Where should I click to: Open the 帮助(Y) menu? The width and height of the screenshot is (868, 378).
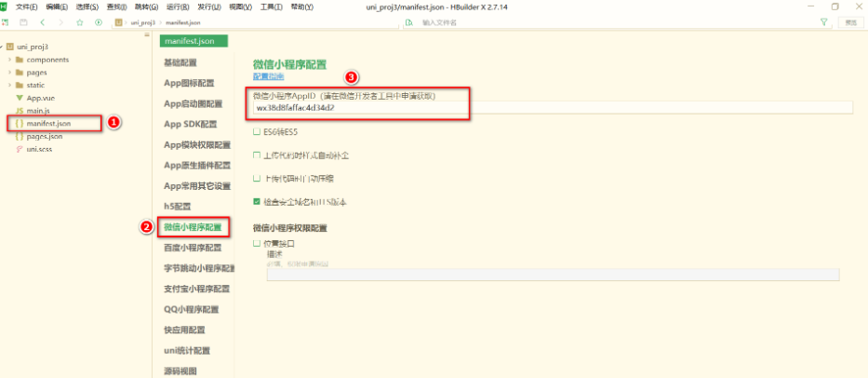coord(301,7)
